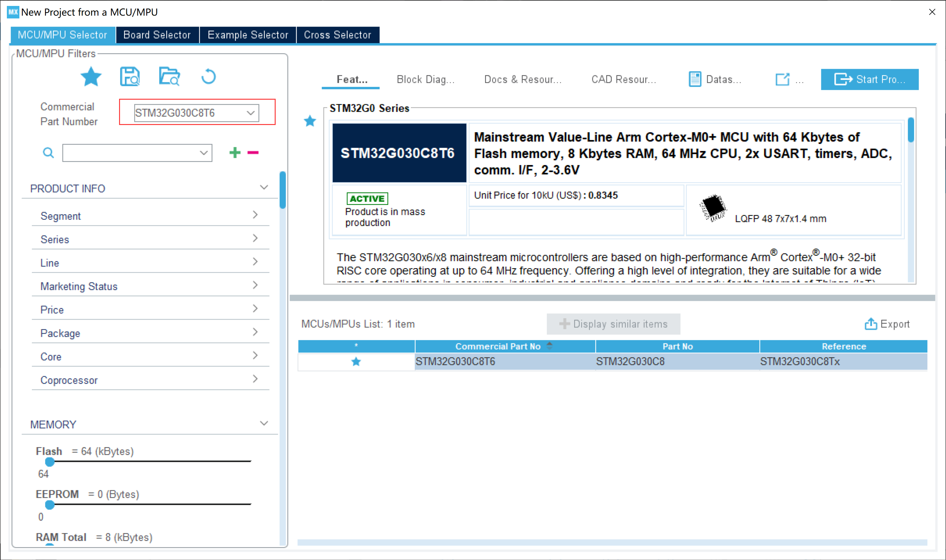Click the reset filters circular arrow icon

[x=208, y=77]
